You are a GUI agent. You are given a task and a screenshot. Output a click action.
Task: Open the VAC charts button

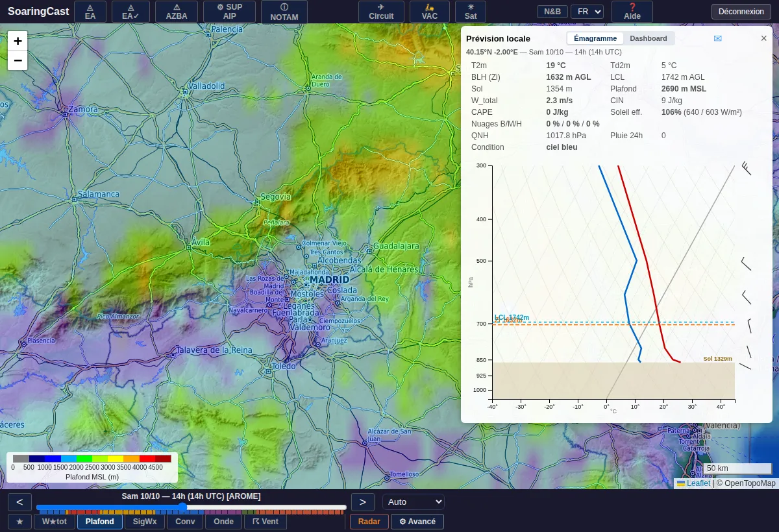(x=430, y=12)
